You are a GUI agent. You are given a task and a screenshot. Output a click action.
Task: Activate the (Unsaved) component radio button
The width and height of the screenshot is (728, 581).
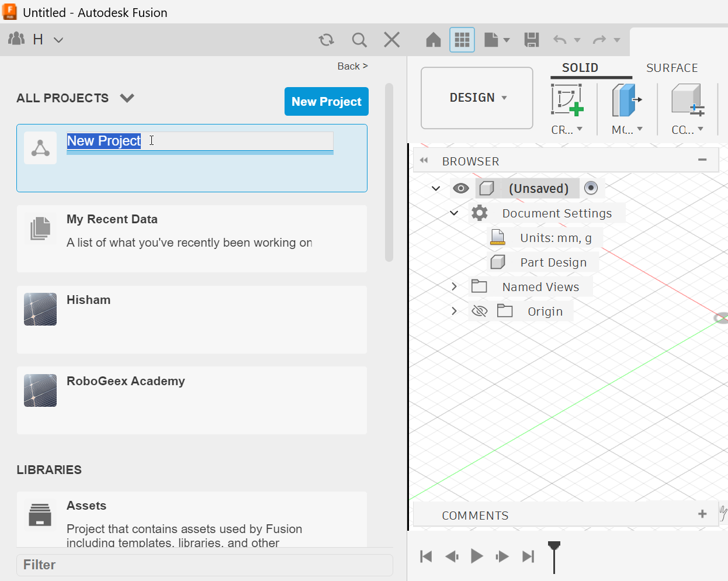point(591,188)
